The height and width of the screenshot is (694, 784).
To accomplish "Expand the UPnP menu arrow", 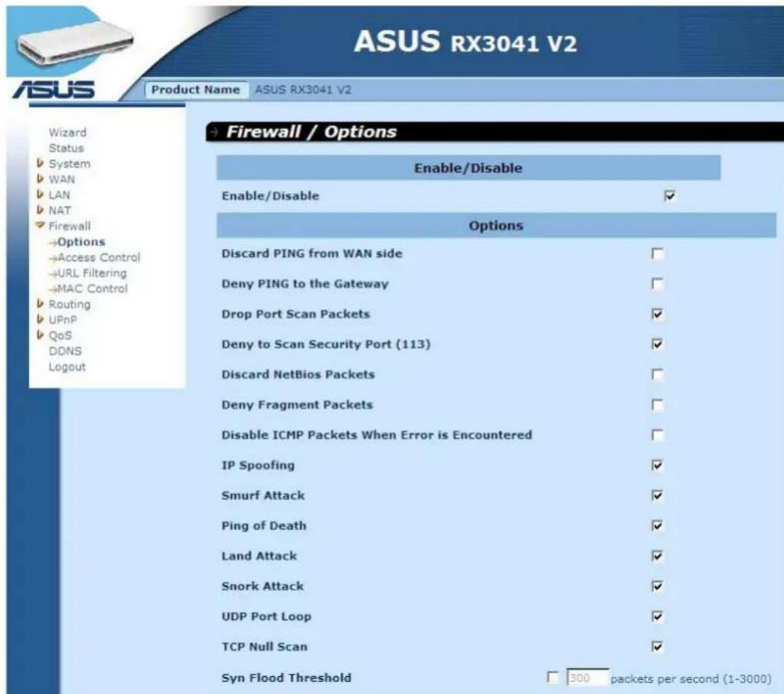I will coord(40,319).
